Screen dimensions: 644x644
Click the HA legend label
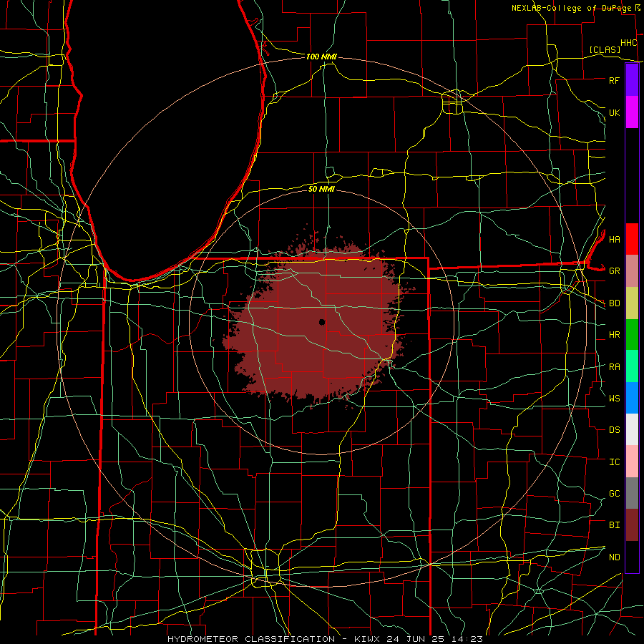614,239
